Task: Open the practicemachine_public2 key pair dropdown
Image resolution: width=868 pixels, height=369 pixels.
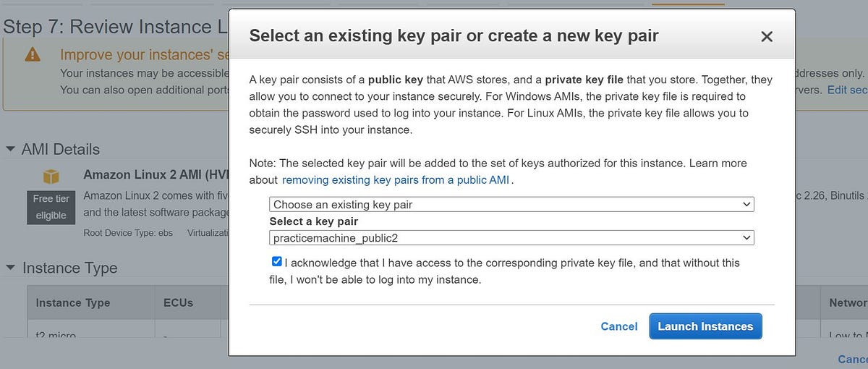Action: pos(511,237)
